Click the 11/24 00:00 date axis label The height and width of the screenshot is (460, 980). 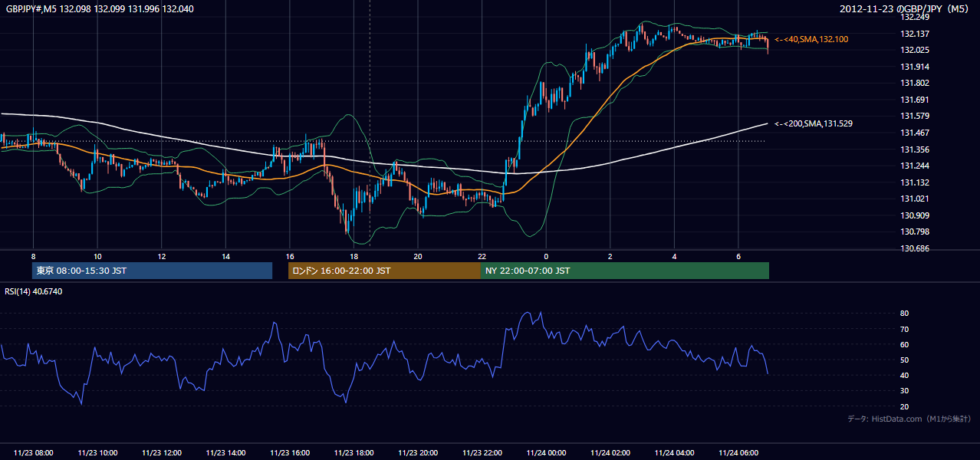pos(546,453)
